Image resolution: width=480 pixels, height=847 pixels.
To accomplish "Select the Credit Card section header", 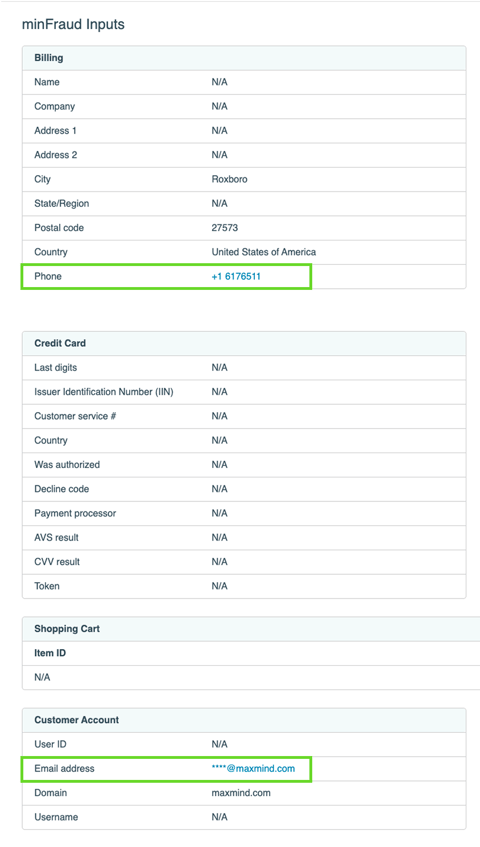I will coord(60,343).
